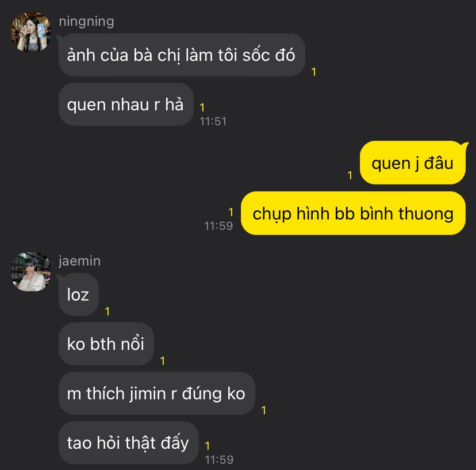Tap 11:51 timestamp under ningning's message
Screen dimensions: 476x470
coord(213,121)
